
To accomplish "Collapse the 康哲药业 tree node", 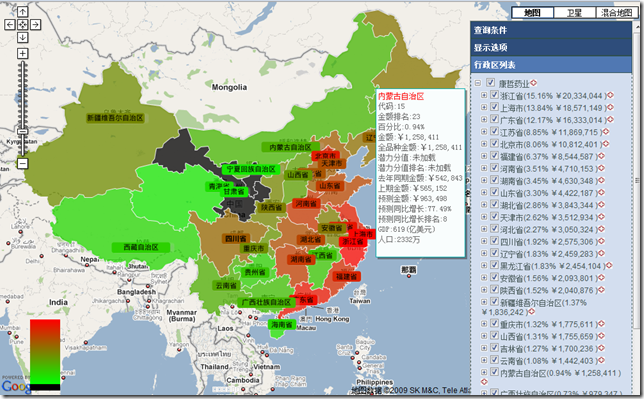I will click(x=478, y=83).
